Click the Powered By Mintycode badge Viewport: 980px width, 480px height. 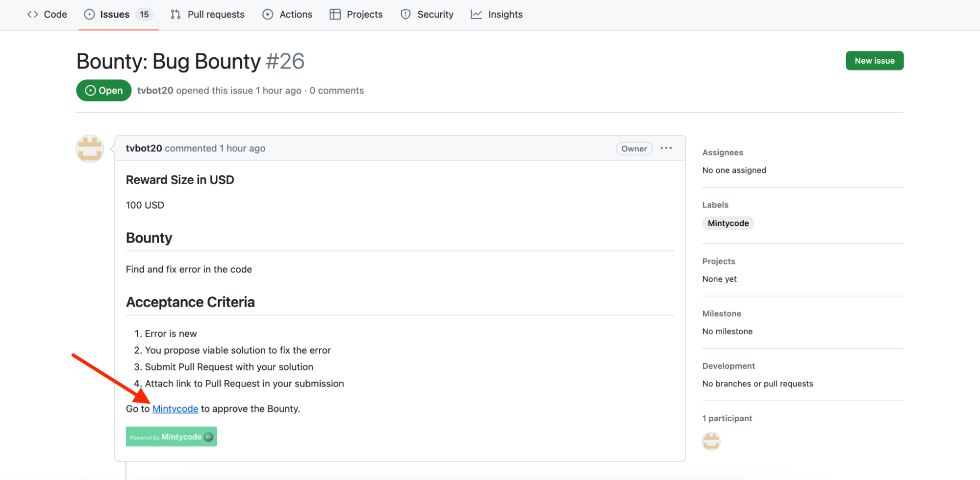point(172,437)
